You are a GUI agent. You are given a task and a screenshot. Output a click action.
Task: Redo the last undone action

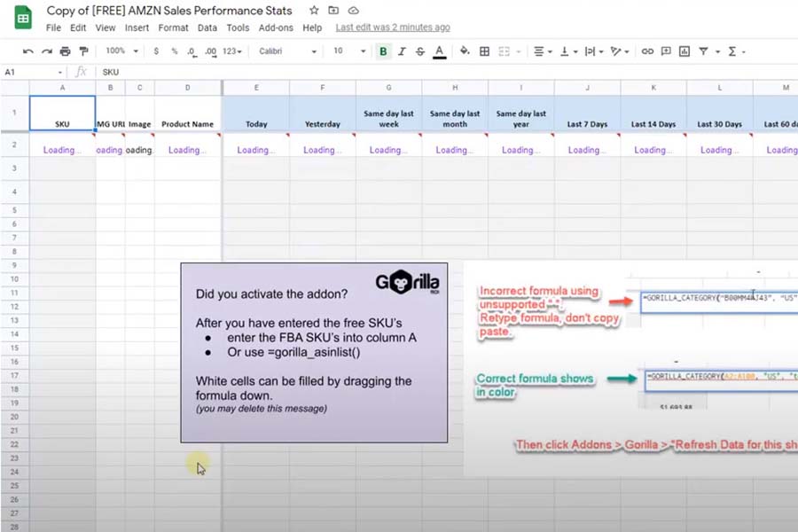(47, 51)
